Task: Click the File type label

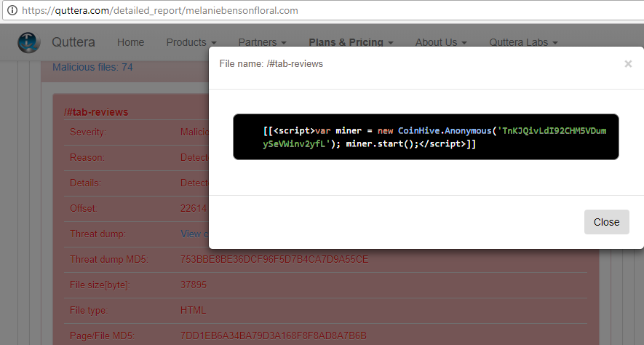Action: point(89,311)
